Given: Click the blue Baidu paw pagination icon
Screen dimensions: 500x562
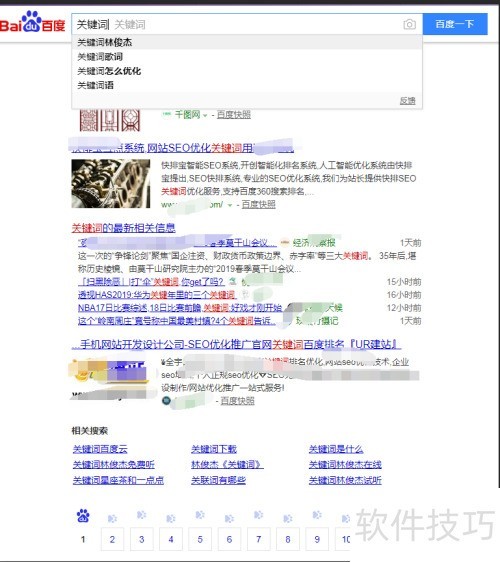Looking at the screenshot, I should point(83,516).
